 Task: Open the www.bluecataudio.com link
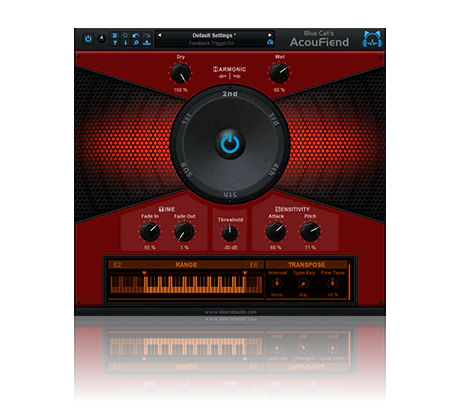click(x=230, y=312)
